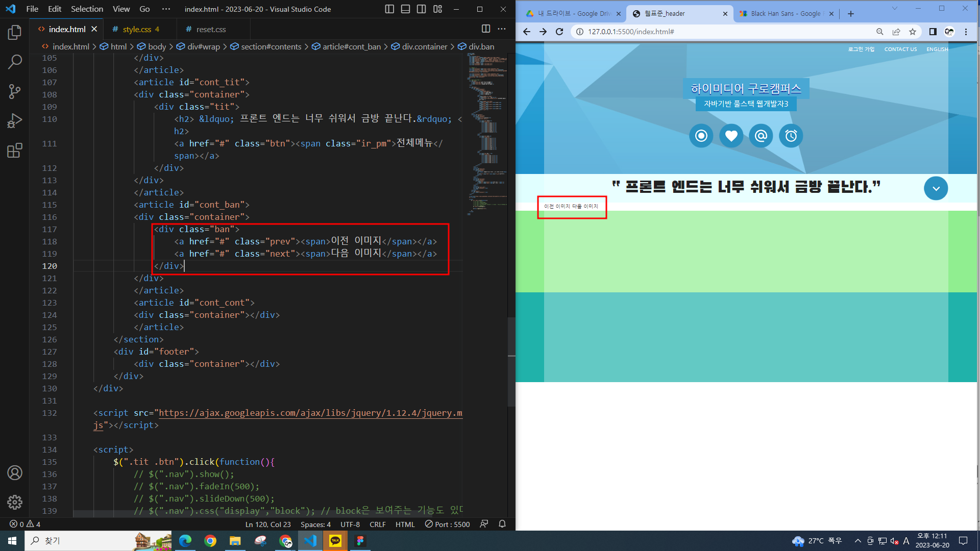This screenshot has width=980, height=551.
Task: Open the Selection menu
Action: (87, 9)
